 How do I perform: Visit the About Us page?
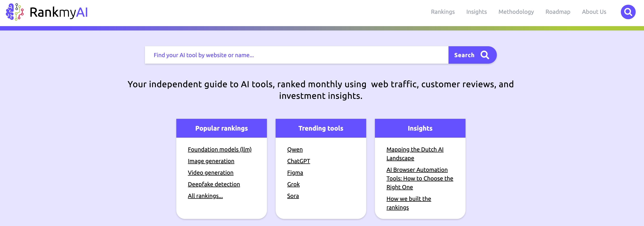[594, 12]
